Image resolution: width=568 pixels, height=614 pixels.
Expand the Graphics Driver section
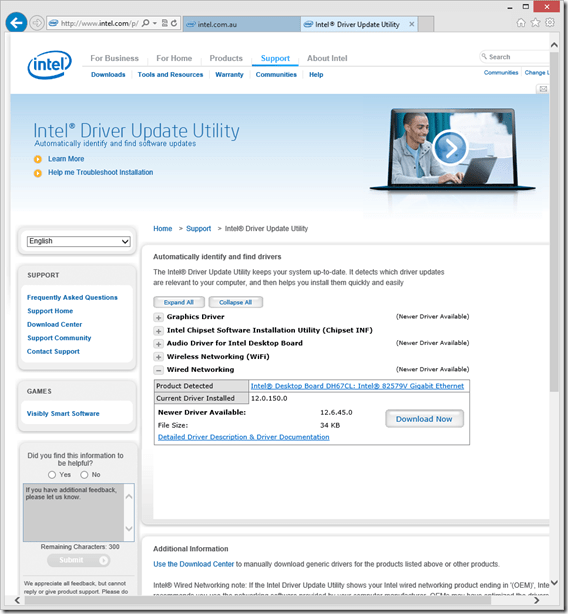click(x=159, y=317)
